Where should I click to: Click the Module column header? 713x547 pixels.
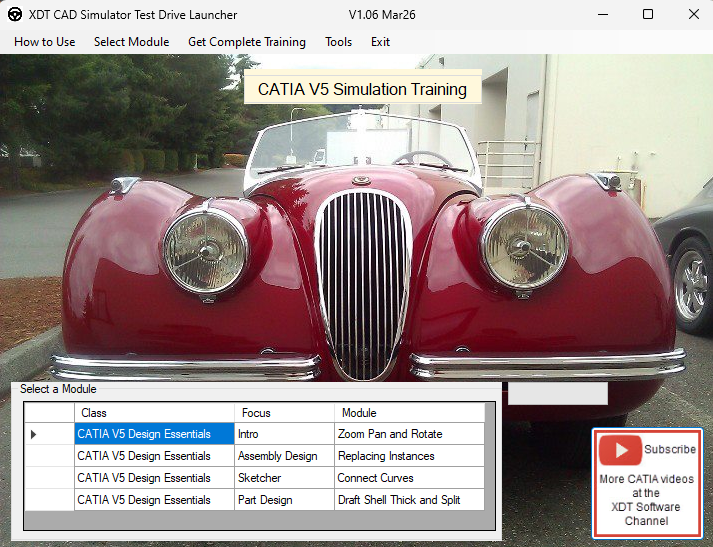409,413
